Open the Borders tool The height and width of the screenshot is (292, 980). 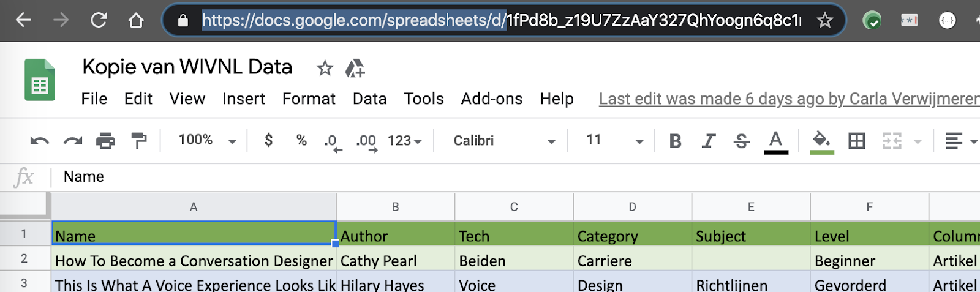click(x=856, y=141)
